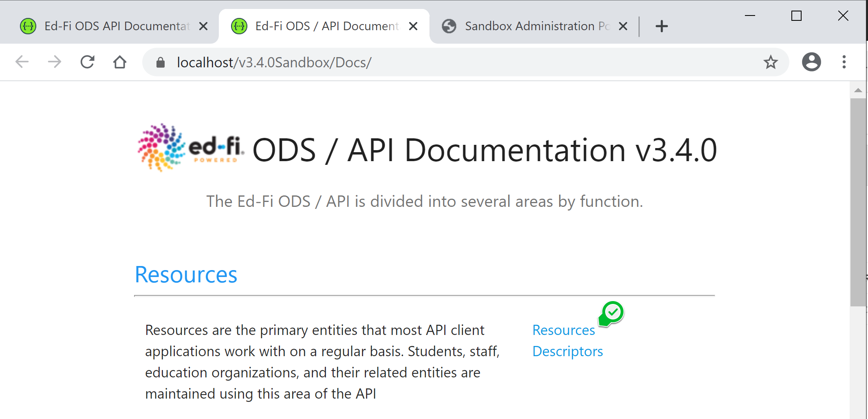The image size is (868, 419).
Task: Close the Ed-Fi ODS API Documentation first tab
Action: (x=203, y=26)
